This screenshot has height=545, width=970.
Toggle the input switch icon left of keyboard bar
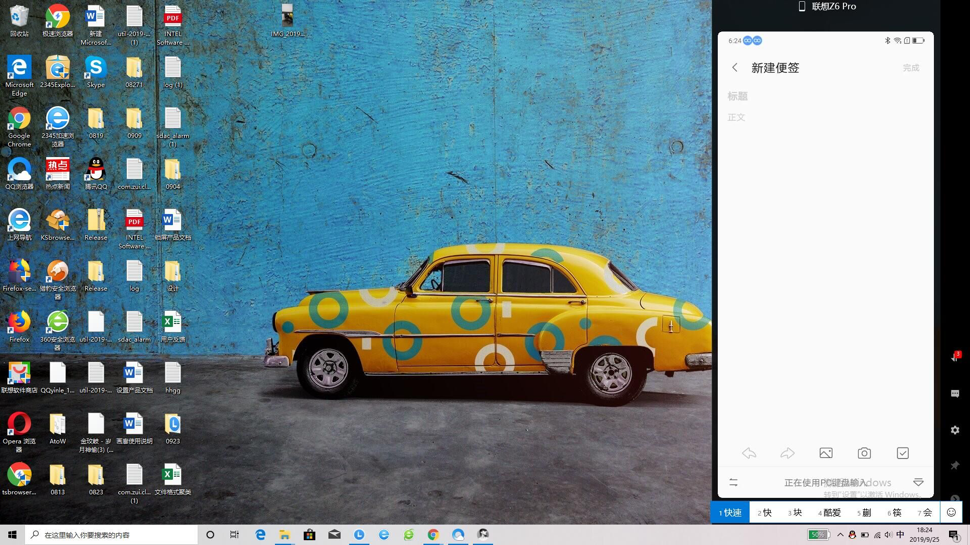(733, 483)
